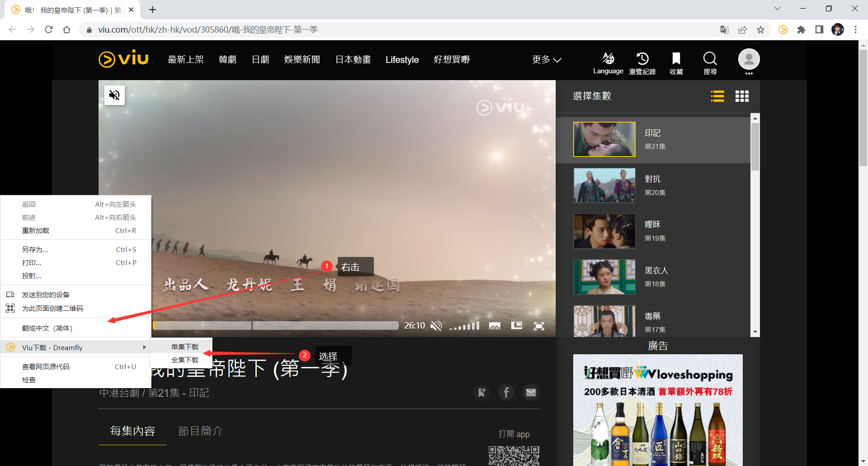This screenshot has width=868, height=466.
Task: Bookmark this page star icon
Action: point(761,30)
